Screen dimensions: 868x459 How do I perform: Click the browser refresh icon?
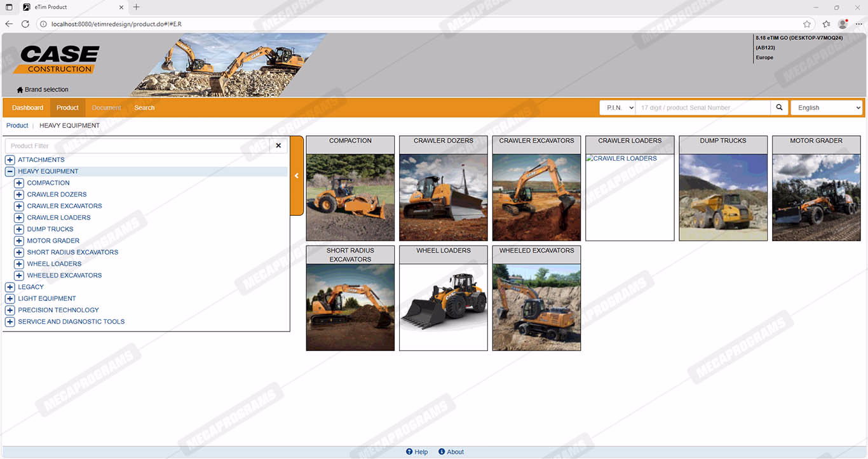coord(25,24)
